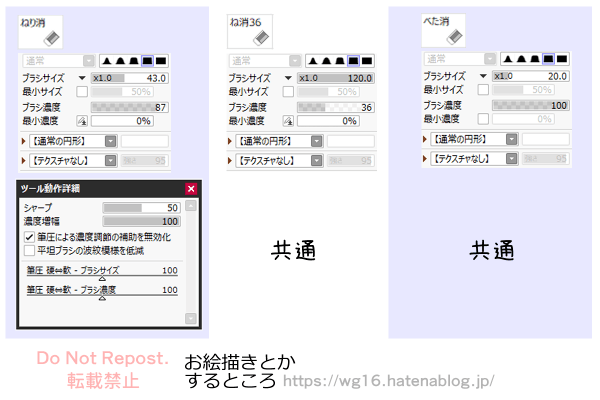This screenshot has height=400, width=600.
Task: Open ブラシサイズ multiplier arrow in ね消36 panel
Action: 288,78
